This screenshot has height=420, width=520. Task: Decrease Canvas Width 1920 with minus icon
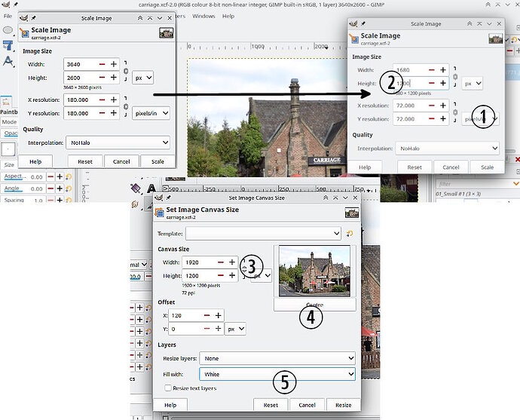point(221,262)
